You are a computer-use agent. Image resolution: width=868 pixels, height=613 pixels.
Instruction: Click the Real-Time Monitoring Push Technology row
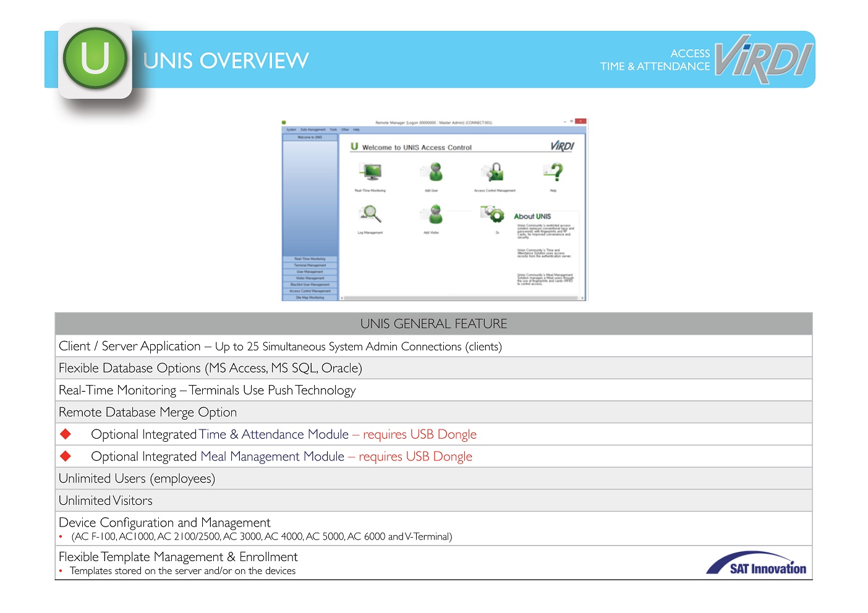[433, 390]
